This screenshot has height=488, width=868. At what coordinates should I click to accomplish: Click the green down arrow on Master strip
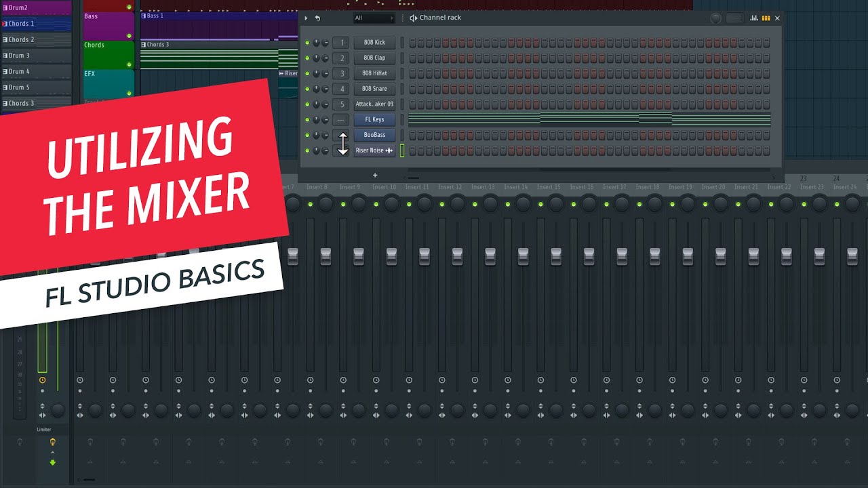pyautogui.click(x=53, y=463)
